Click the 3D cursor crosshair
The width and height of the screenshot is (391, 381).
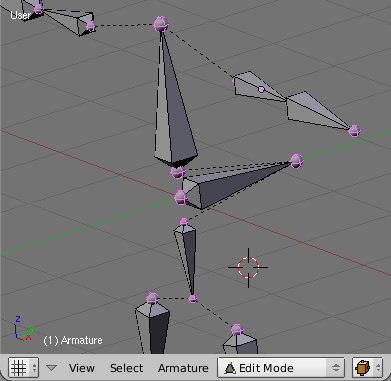click(x=248, y=267)
